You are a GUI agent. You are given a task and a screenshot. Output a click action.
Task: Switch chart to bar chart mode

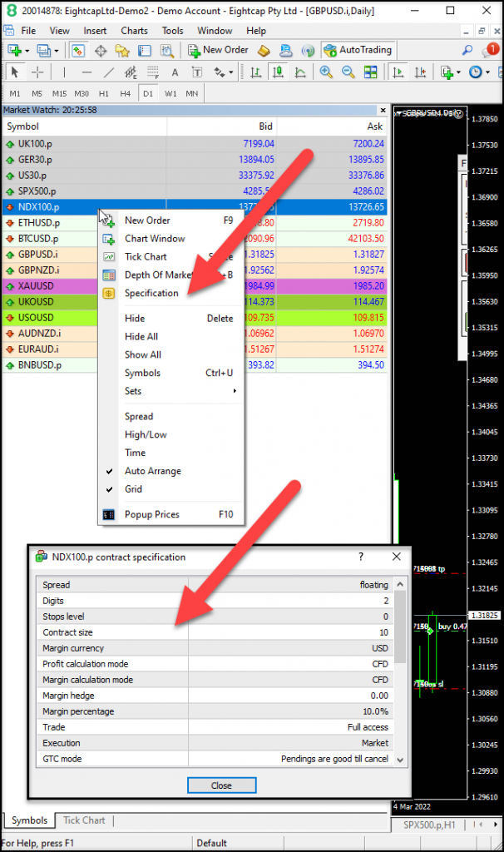(x=256, y=72)
